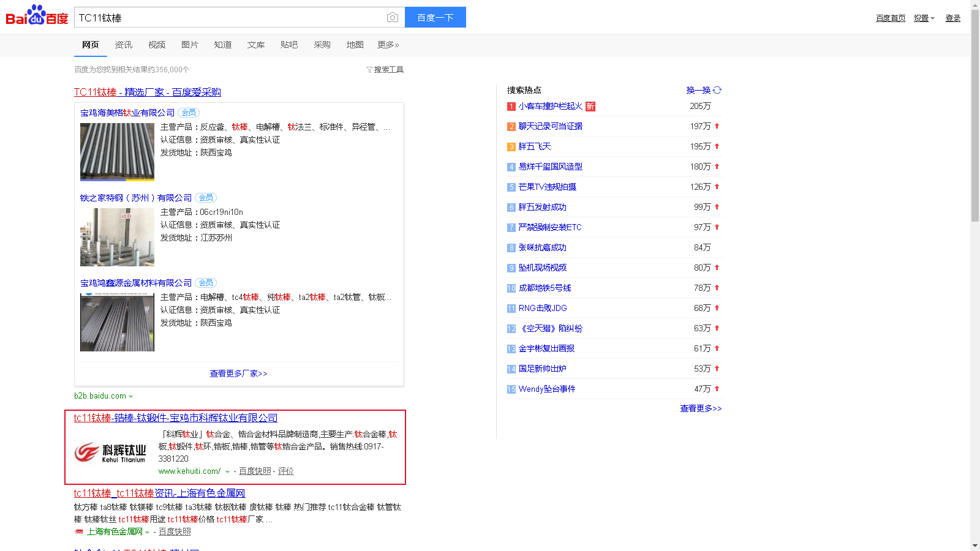Click 会员 badge beside 铁之家特钢
Image resolution: width=980 pixels, height=551 pixels.
pos(206,198)
